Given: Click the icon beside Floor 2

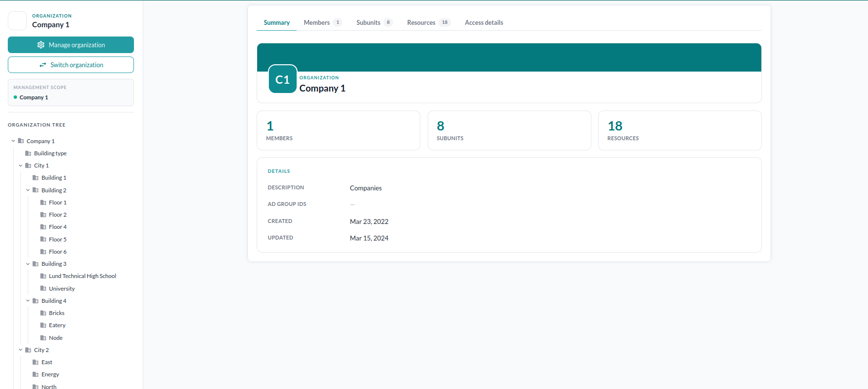Looking at the screenshot, I should pos(43,215).
